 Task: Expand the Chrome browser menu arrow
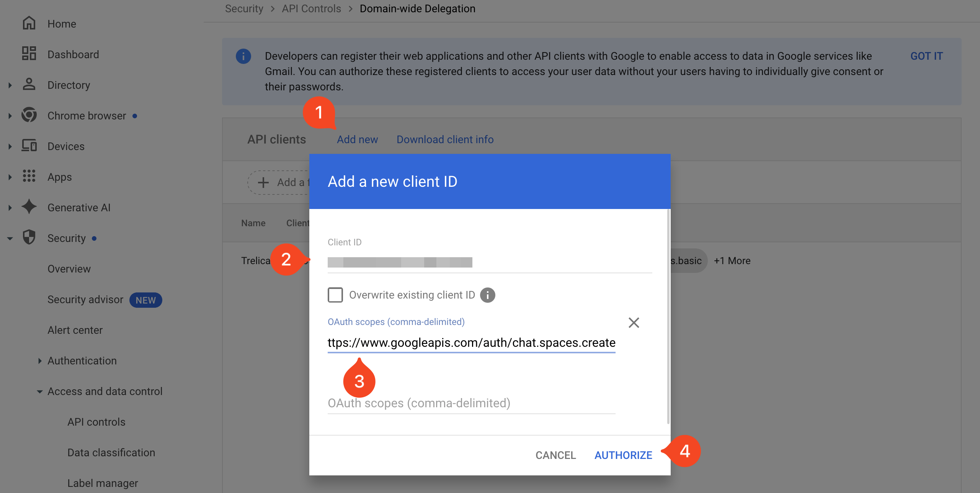(10, 116)
